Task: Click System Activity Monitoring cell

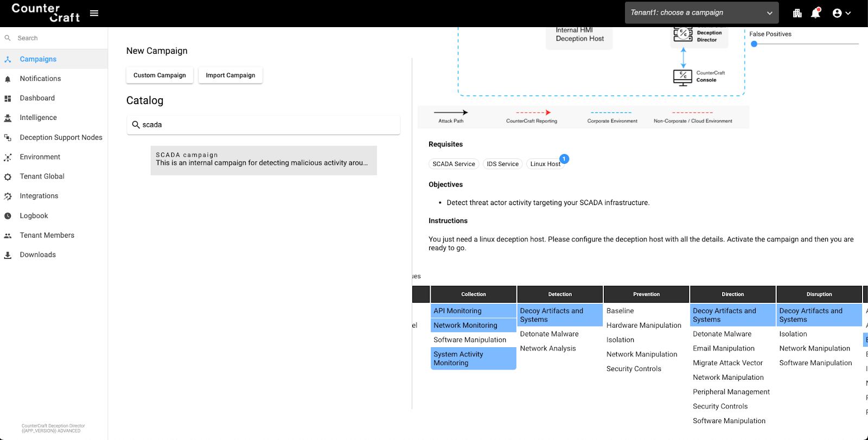Action: [x=474, y=359]
